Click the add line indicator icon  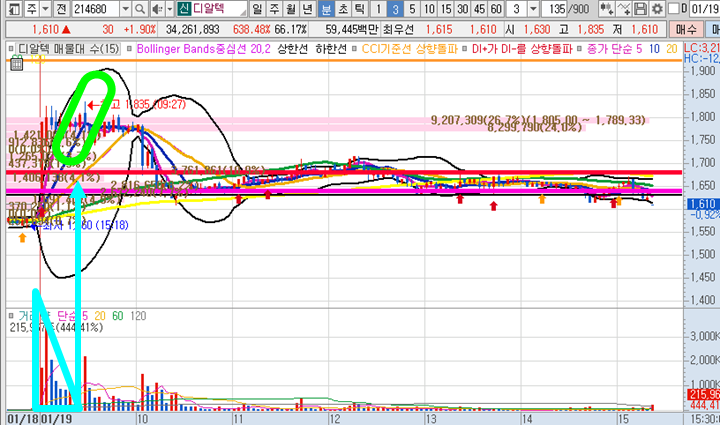click(x=623, y=9)
